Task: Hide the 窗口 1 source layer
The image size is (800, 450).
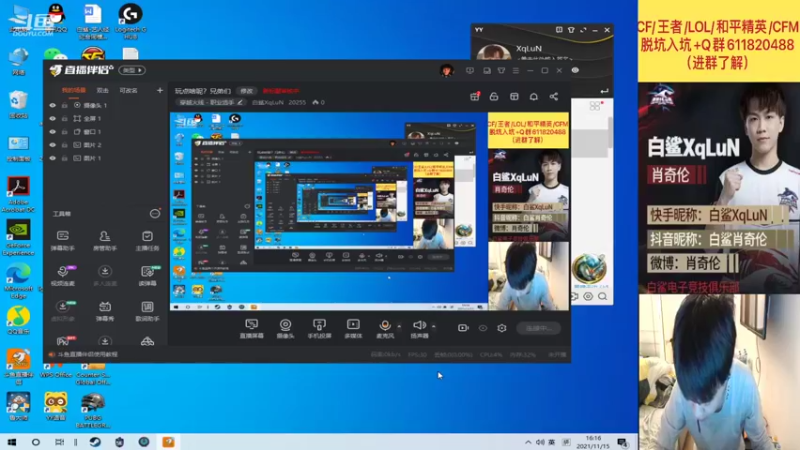Action: 53,132
